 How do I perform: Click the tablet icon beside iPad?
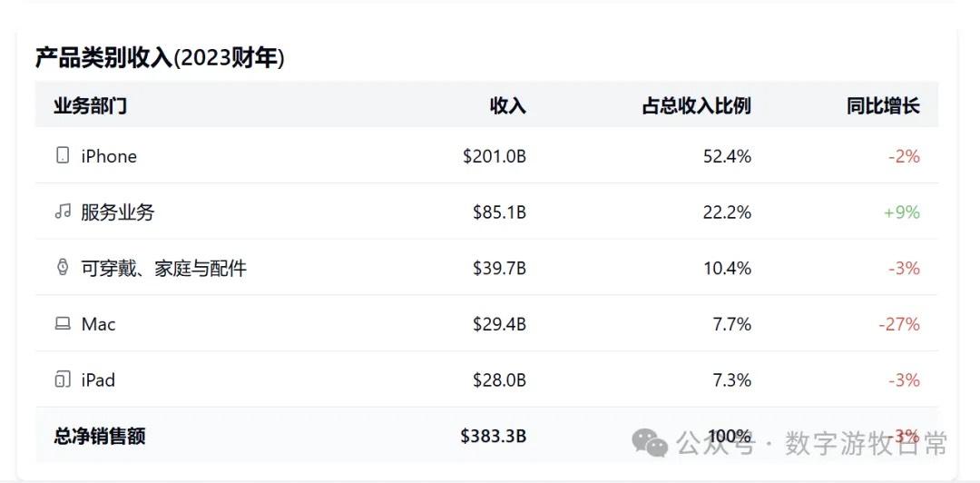[63, 379]
